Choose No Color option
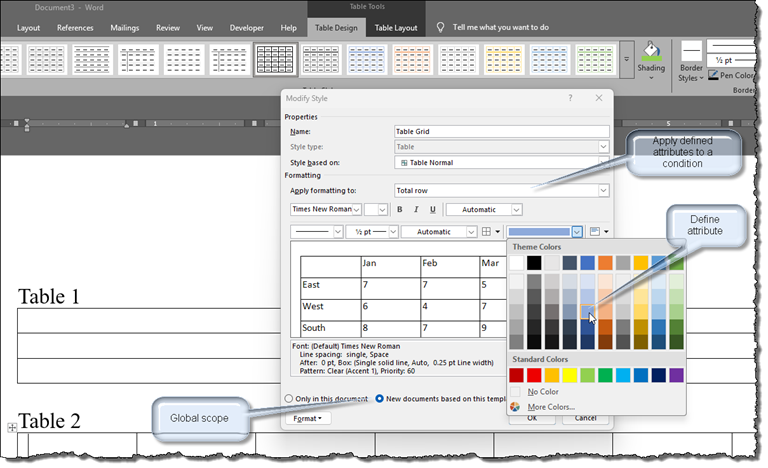This screenshot has height=468, width=768. 543,392
